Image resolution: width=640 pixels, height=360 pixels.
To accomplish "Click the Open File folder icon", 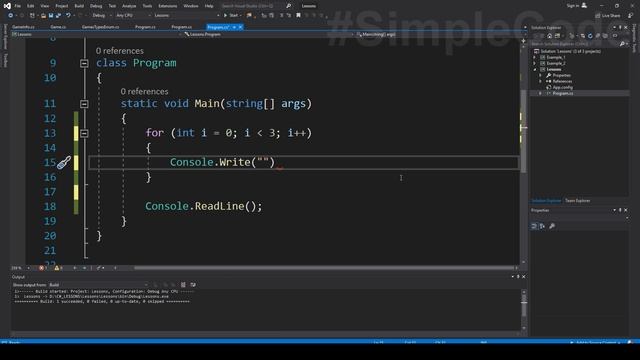I will (43, 15).
